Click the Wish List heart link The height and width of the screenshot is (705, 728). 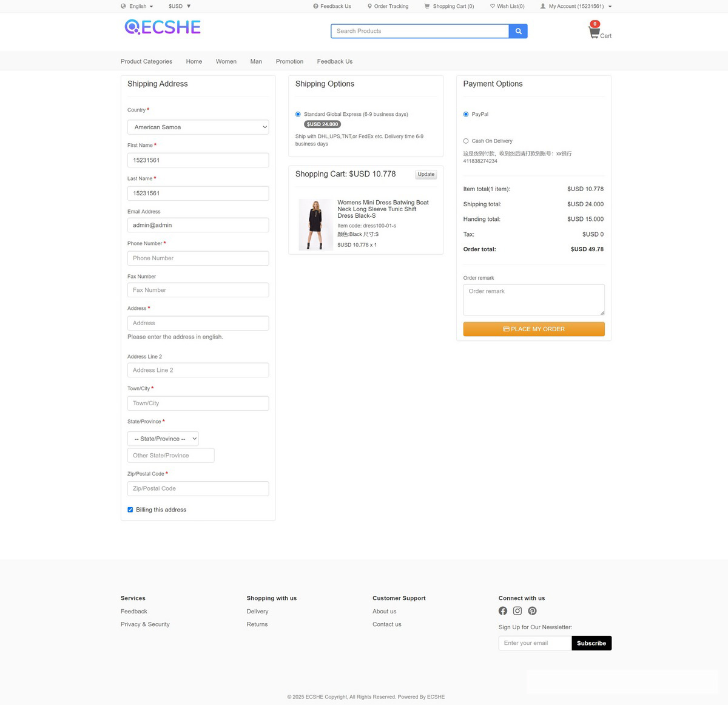pyautogui.click(x=507, y=6)
